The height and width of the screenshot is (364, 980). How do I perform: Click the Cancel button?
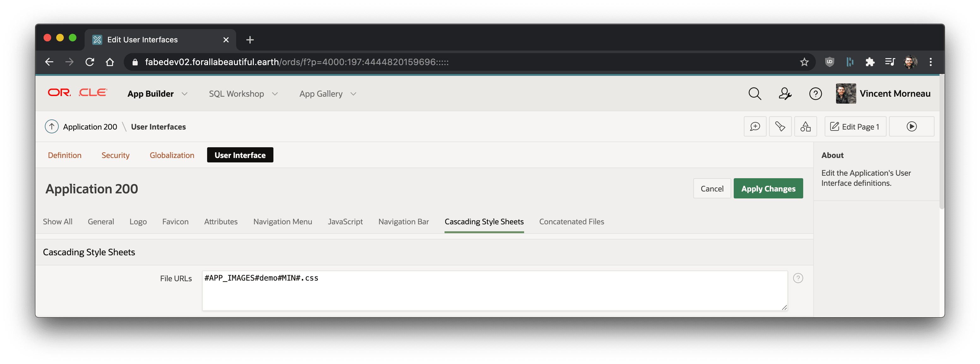point(712,188)
